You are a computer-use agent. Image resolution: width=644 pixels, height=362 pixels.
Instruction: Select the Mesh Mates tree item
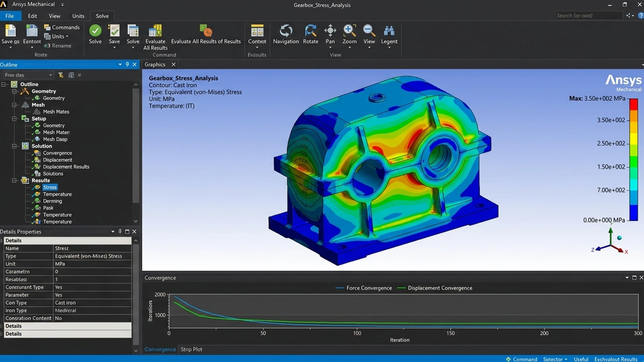coord(56,112)
